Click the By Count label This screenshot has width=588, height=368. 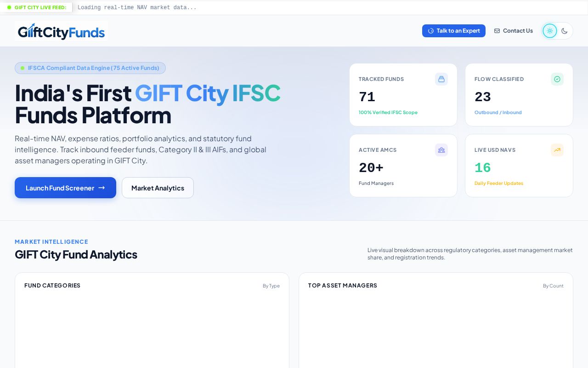click(x=553, y=286)
